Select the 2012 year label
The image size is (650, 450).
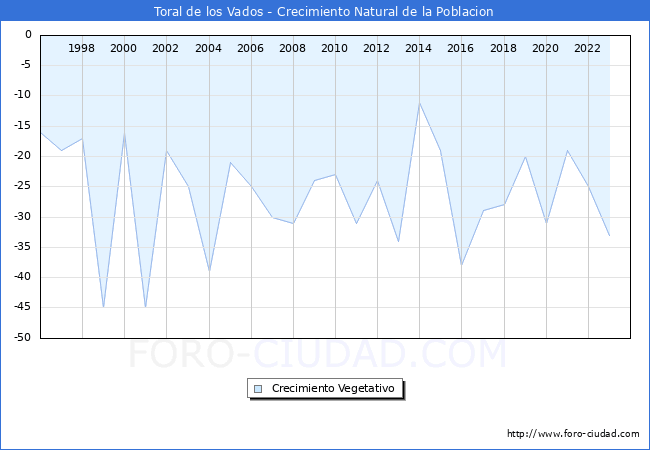[376, 48]
